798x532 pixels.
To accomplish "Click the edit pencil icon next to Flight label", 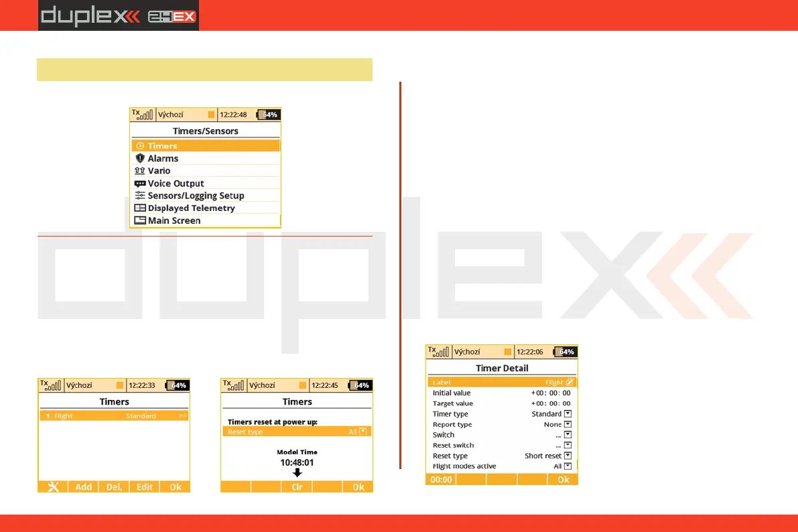I will [570, 382].
